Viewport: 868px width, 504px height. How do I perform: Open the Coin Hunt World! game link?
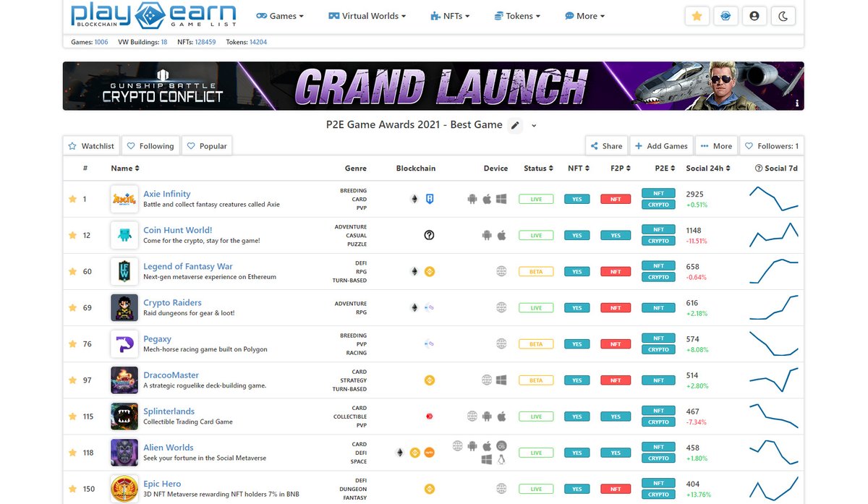(x=178, y=230)
